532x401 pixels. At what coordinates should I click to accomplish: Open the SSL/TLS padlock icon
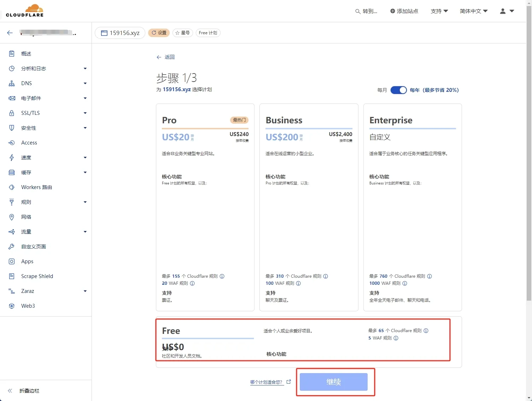12,113
